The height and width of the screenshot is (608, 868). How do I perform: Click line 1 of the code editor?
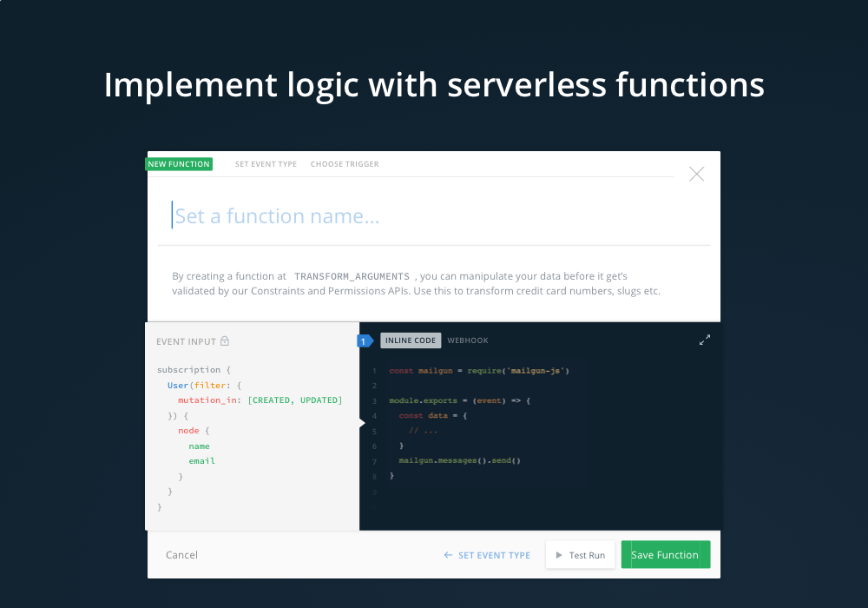(479, 371)
